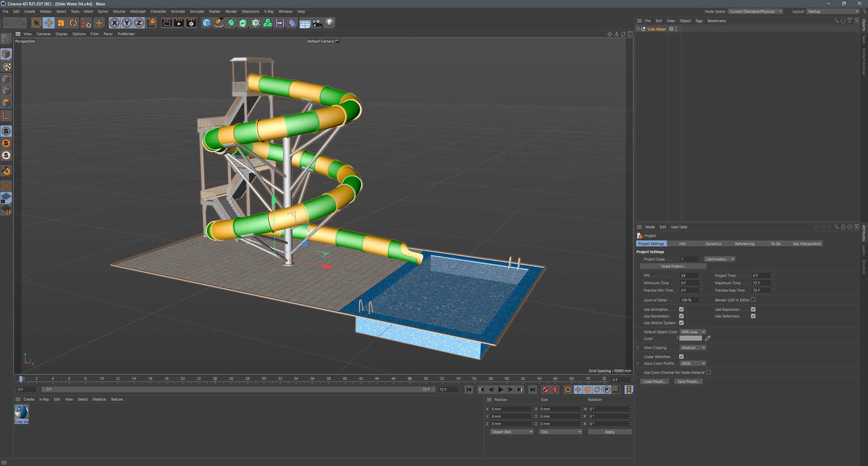Render to Picture Viewer
Viewport: 868px width, 466px height.
tap(179, 23)
